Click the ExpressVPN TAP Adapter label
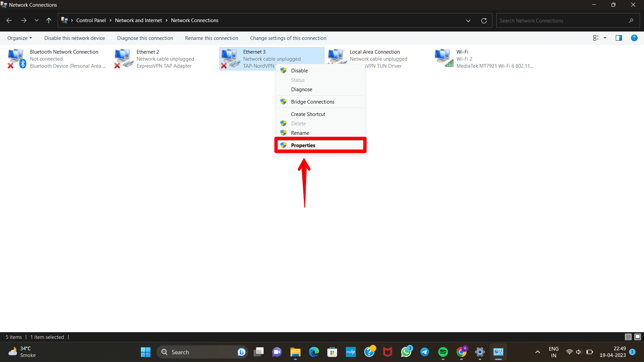 tap(164, 66)
